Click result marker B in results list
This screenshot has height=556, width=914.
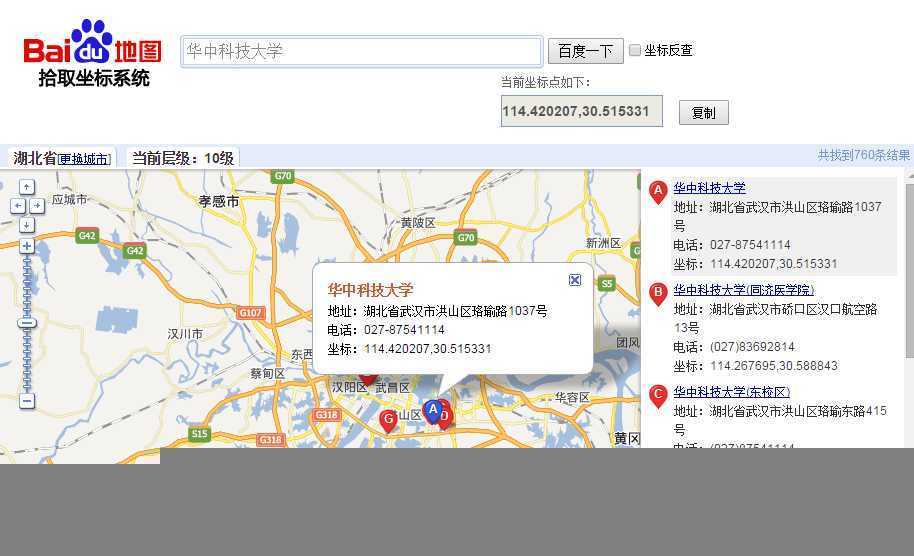658,294
